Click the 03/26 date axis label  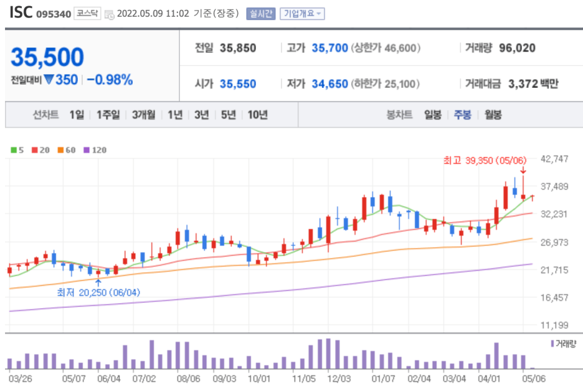[x=20, y=379]
